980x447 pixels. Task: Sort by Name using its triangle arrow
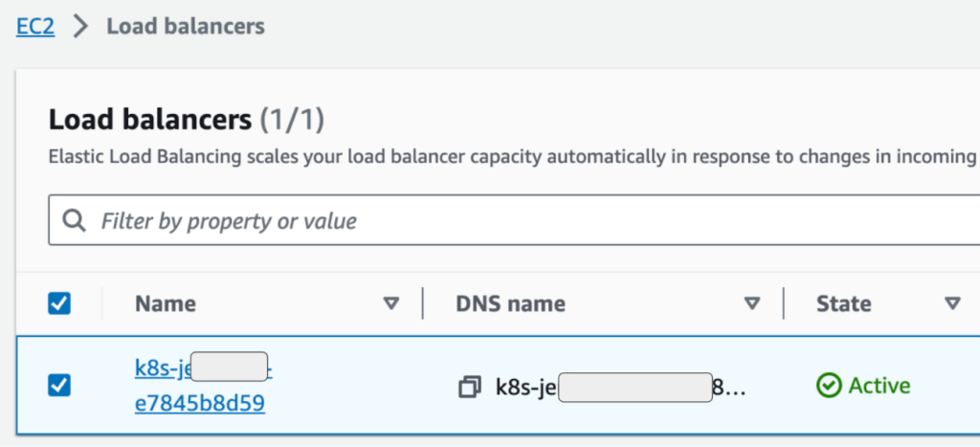pos(390,303)
